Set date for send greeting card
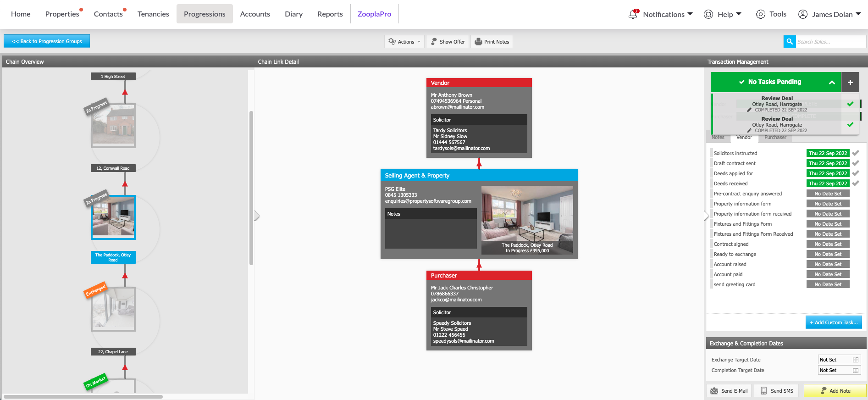This screenshot has height=400, width=868. [828, 284]
